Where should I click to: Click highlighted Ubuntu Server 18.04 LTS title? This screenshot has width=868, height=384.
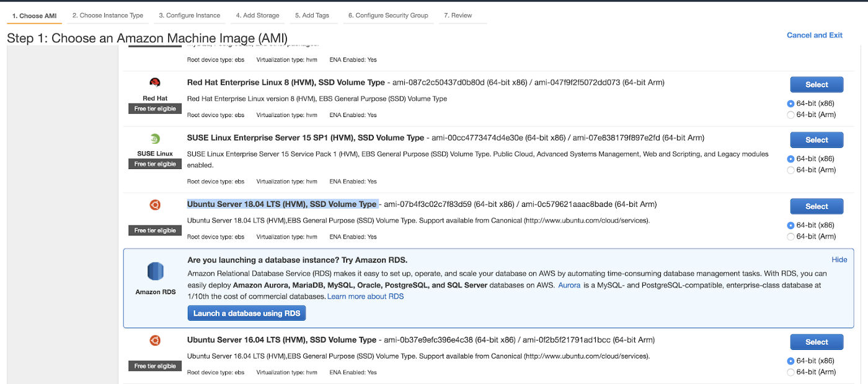coord(282,204)
